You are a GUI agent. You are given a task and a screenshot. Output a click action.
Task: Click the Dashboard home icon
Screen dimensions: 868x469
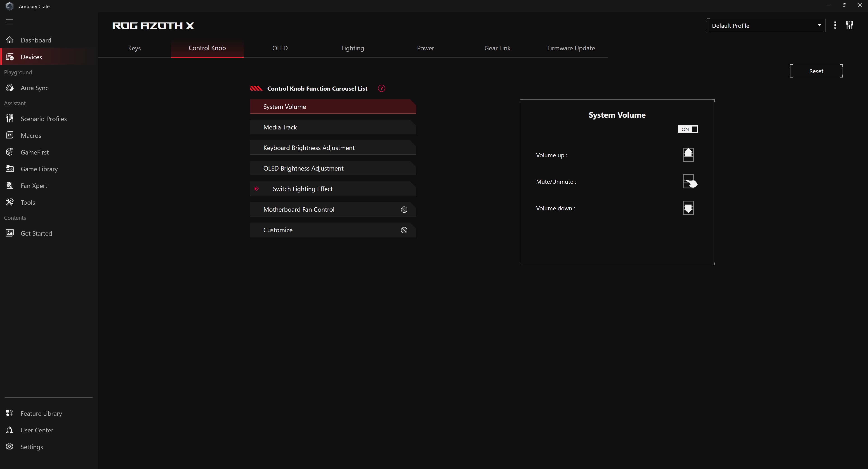[9, 40]
